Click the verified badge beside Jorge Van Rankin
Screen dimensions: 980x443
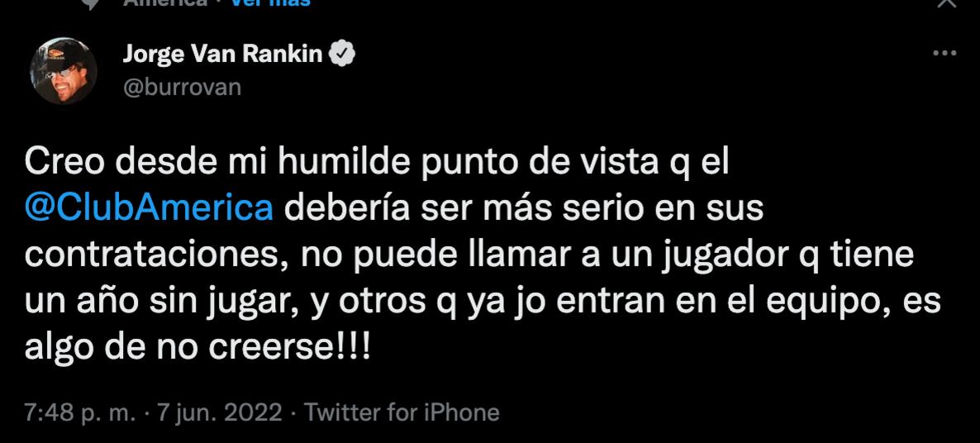pyautogui.click(x=344, y=55)
